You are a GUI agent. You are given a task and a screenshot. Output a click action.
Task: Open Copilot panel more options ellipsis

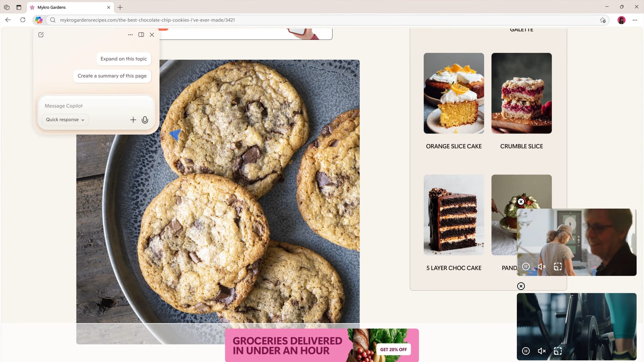[x=130, y=35]
